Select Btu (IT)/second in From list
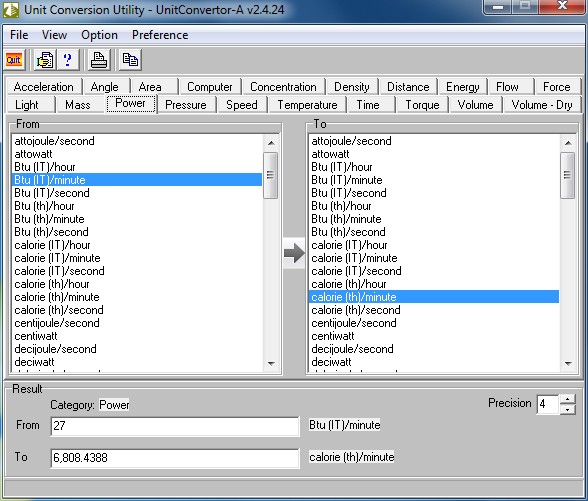The image size is (588, 501). pos(137,193)
